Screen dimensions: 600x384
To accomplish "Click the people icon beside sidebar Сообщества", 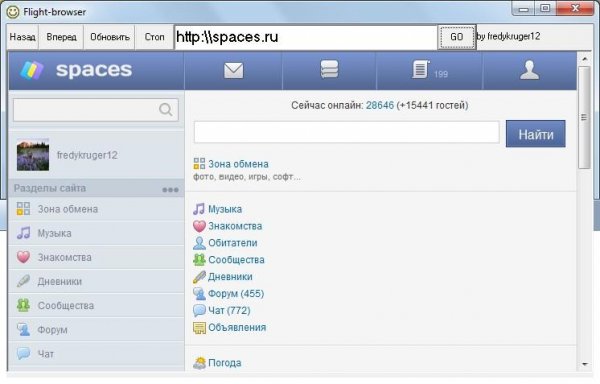I will click(x=23, y=305).
